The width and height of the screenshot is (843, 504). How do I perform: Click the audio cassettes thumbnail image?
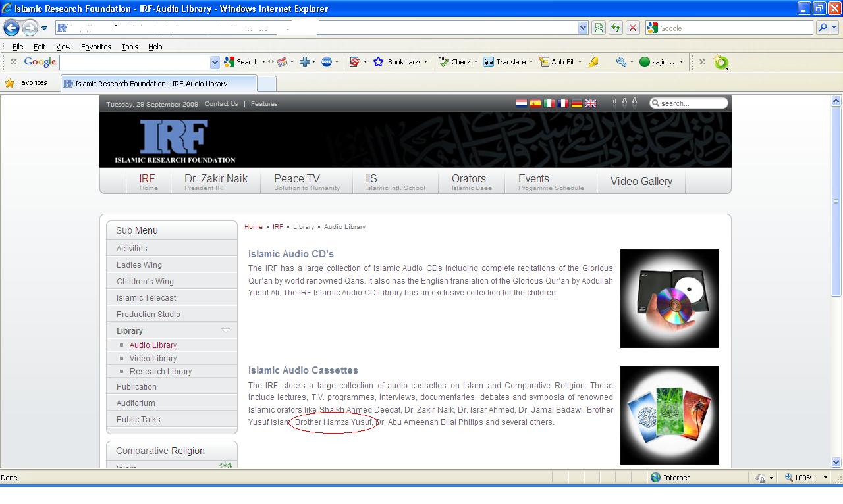point(670,415)
